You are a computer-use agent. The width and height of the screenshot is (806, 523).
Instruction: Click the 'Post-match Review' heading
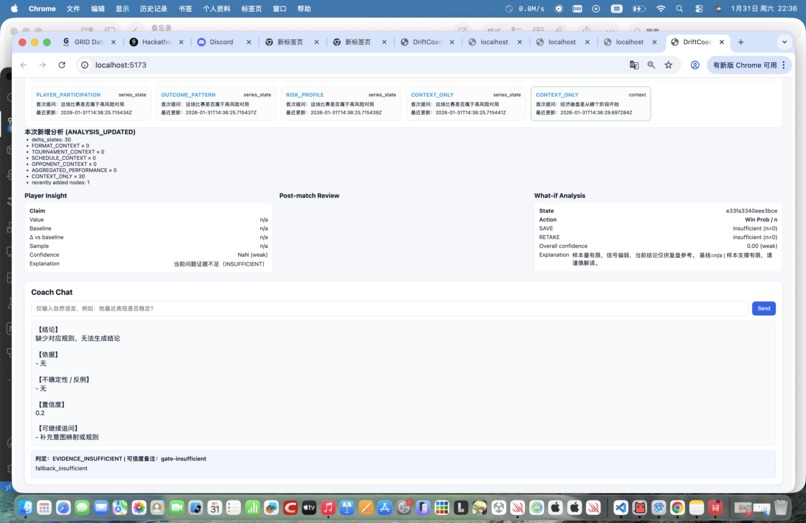[x=309, y=195]
